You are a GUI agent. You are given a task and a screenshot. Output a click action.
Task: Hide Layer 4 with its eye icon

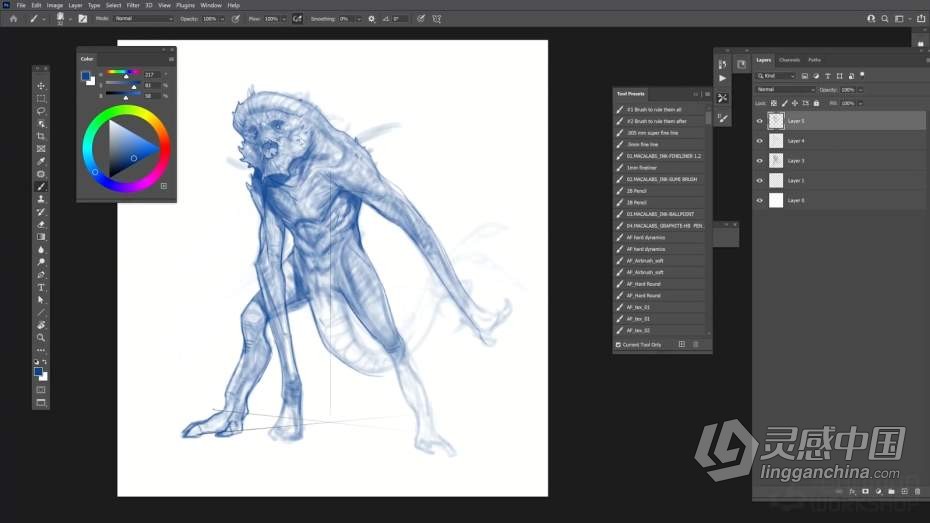click(760, 141)
